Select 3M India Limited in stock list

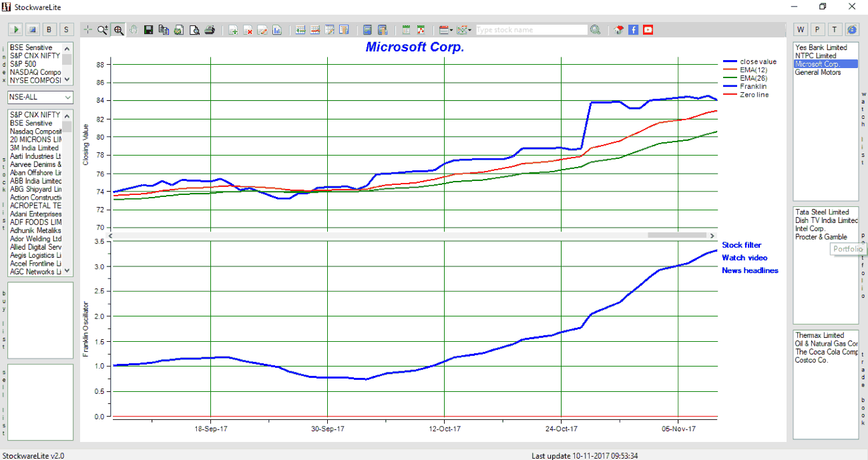click(34, 148)
